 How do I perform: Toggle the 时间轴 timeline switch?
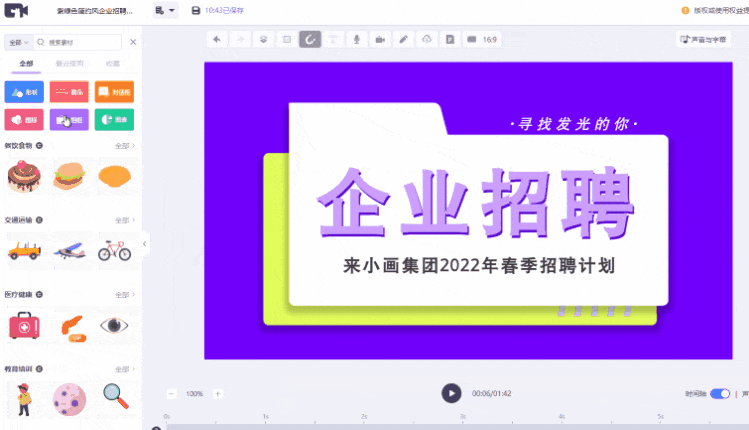click(x=720, y=394)
